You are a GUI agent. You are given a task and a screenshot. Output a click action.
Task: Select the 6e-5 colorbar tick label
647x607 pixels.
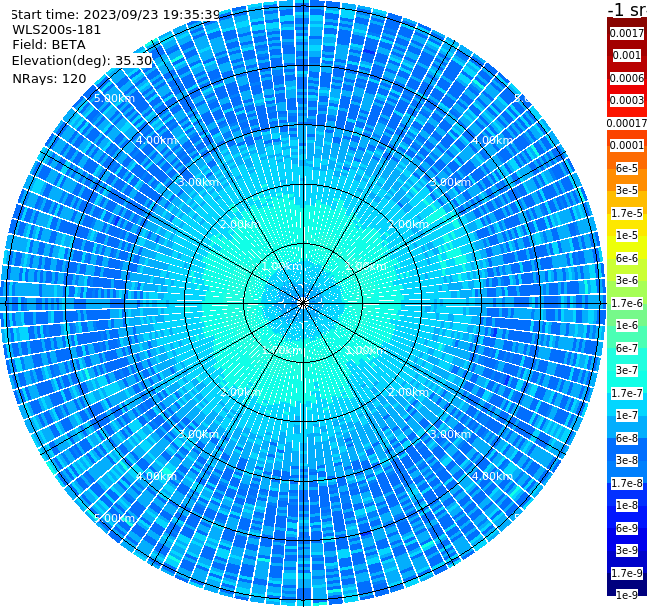[x=627, y=168]
